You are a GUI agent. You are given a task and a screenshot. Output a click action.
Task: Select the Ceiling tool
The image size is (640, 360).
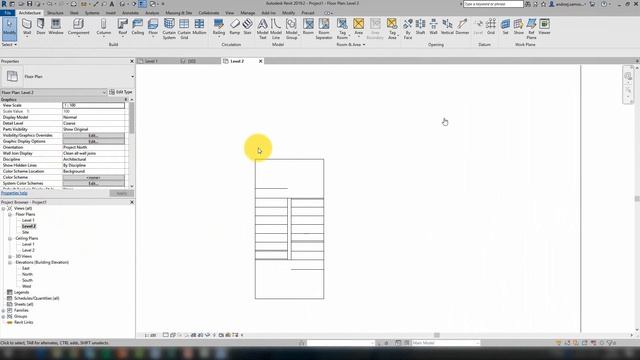click(138, 27)
